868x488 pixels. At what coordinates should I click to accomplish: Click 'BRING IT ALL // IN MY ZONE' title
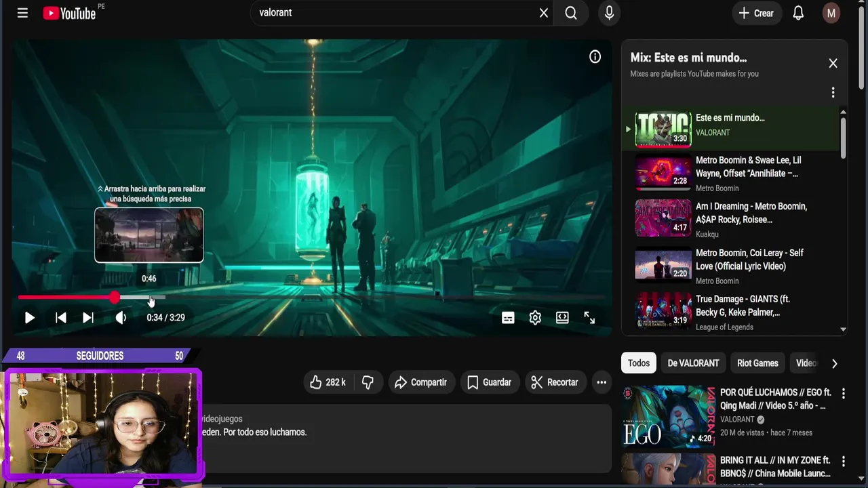775,467
